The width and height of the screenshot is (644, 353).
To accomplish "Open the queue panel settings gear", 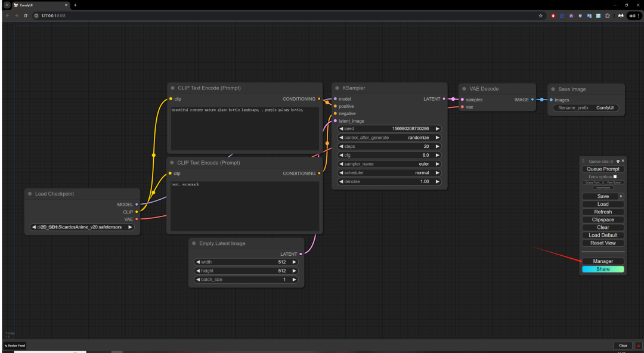I will click(x=618, y=161).
